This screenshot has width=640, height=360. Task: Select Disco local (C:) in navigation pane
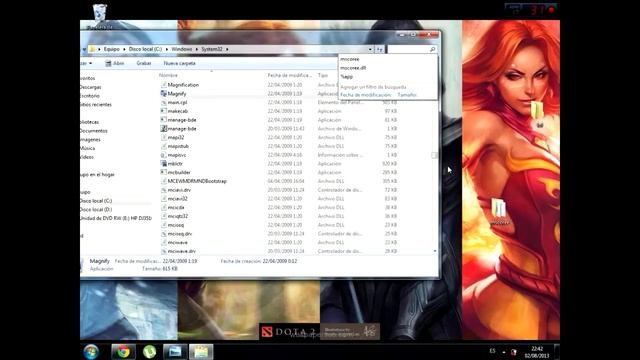click(x=96, y=201)
